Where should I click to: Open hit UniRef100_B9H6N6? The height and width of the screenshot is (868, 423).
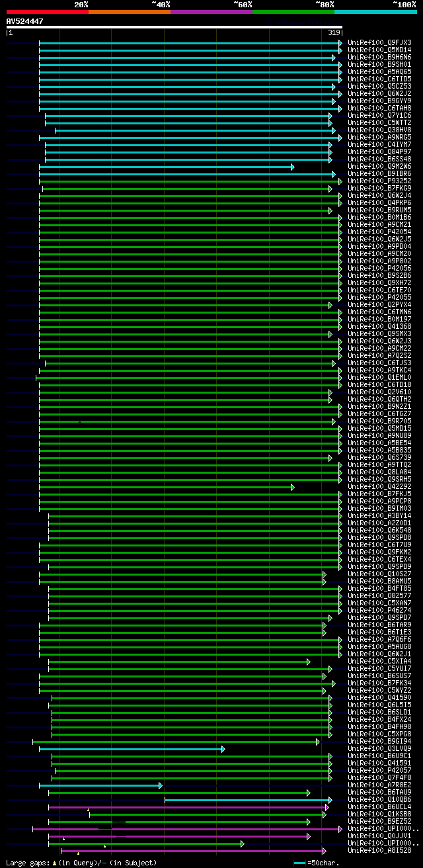pyautogui.click(x=380, y=57)
